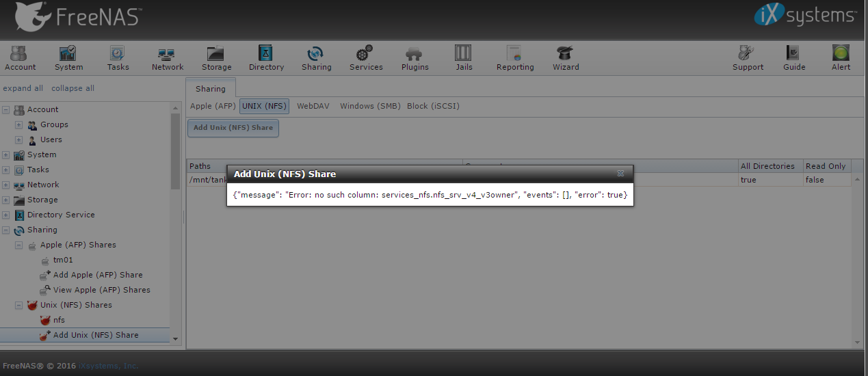Screen dimensions: 868x376
Task: Open the Support toolbar icon
Action: coord(748,58)
